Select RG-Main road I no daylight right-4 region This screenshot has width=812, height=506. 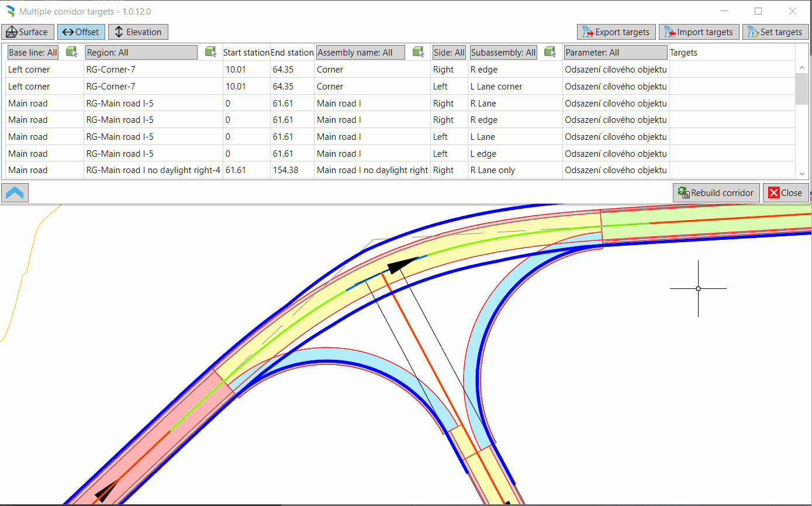[153, 170]
